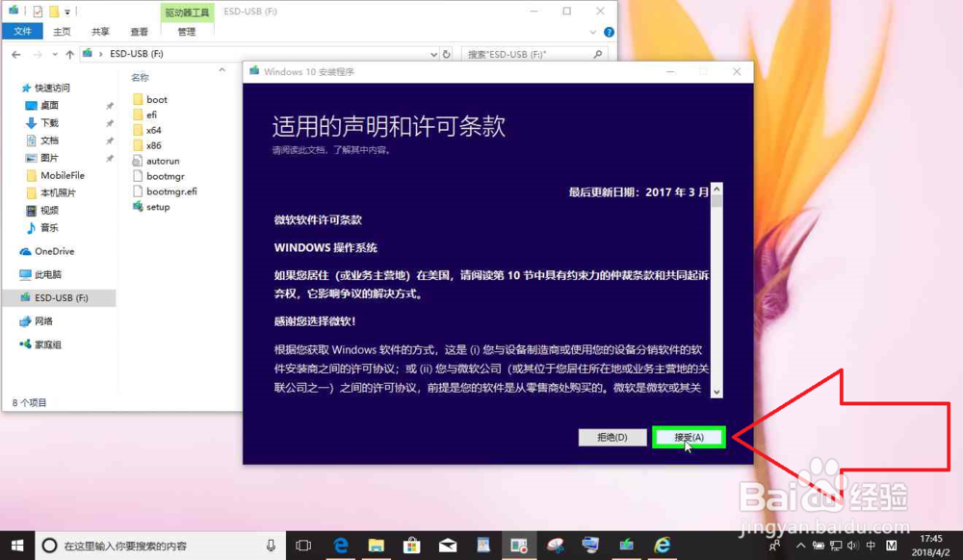Viewport: 963px width, 560px height.
Task: Open Microsoft Edge from the taskbar
Action: pyautogui.click(x=341, y=546)
